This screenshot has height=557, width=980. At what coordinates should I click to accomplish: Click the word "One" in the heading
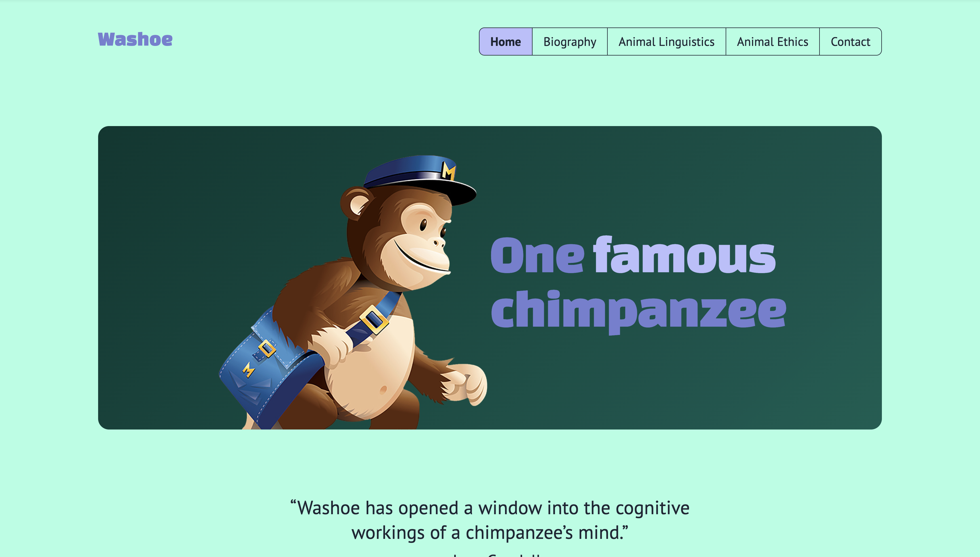pos(537,256)
